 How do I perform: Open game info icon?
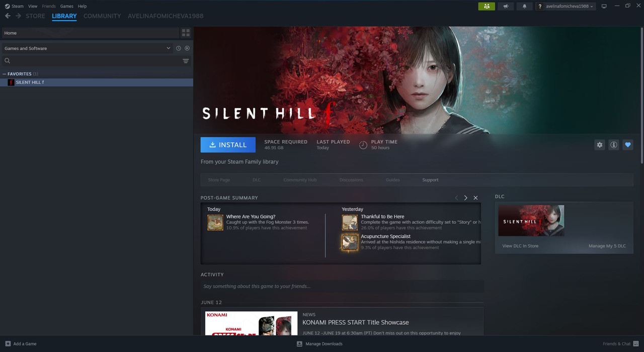614,145
